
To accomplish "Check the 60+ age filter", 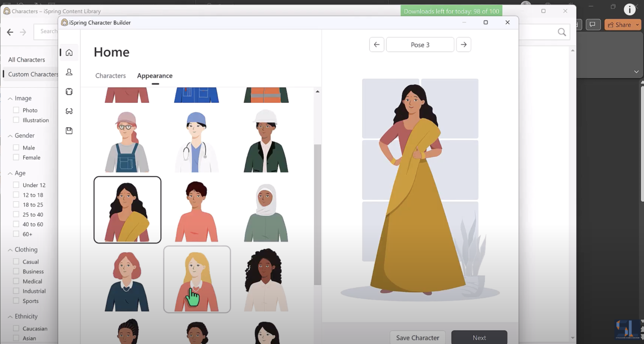I will 16,234.
